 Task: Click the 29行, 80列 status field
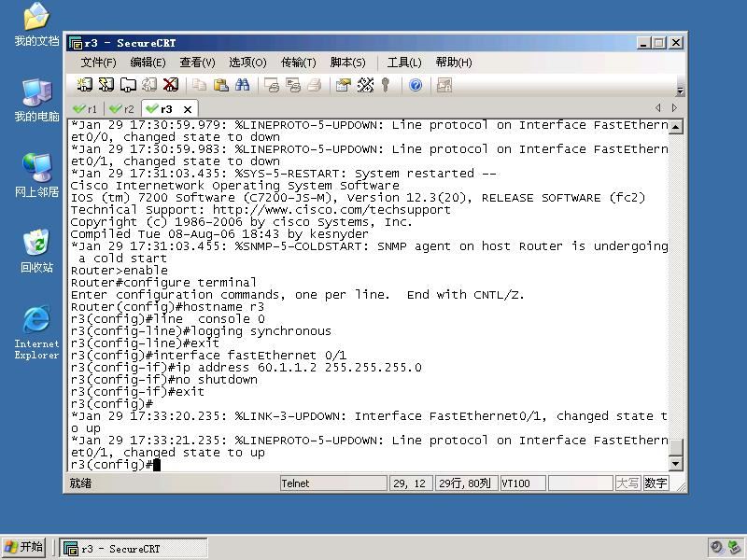click(x=466, y=483)
